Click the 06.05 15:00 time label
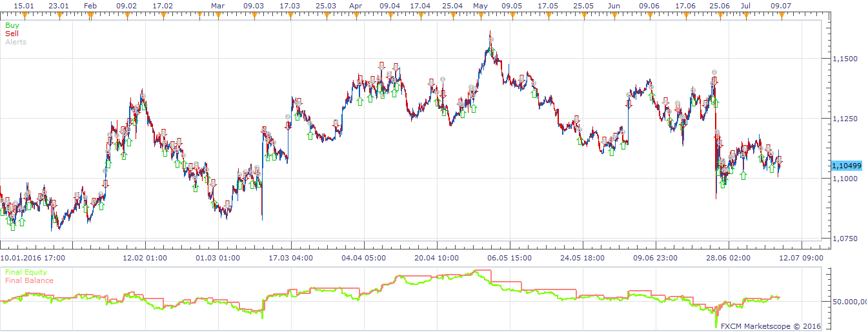Viewport: 868px width, 332px height. click(509, 258)
